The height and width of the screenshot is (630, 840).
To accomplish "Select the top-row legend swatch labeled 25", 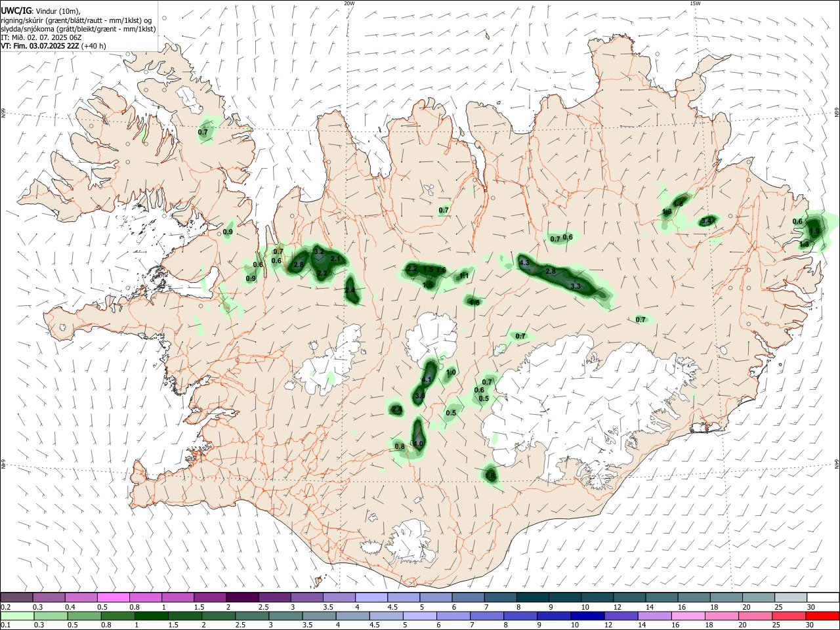I will coord(791,597).
